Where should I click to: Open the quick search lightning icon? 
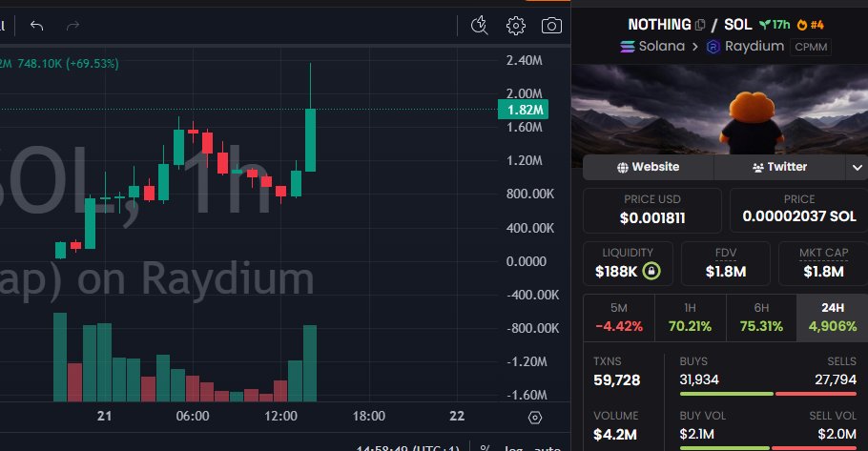tap(480, 26)
